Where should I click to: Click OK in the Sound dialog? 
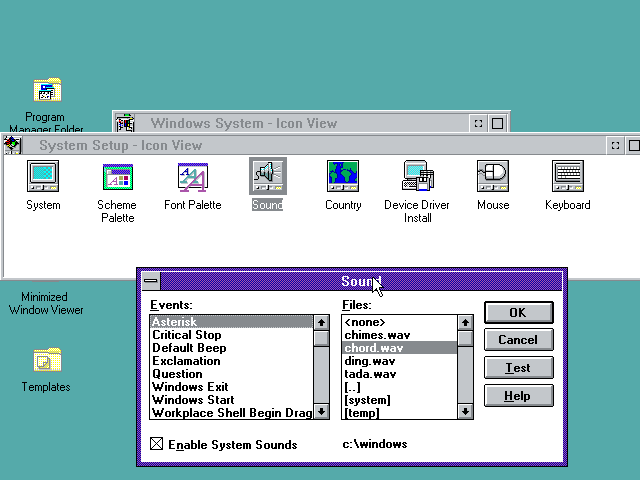518,313
